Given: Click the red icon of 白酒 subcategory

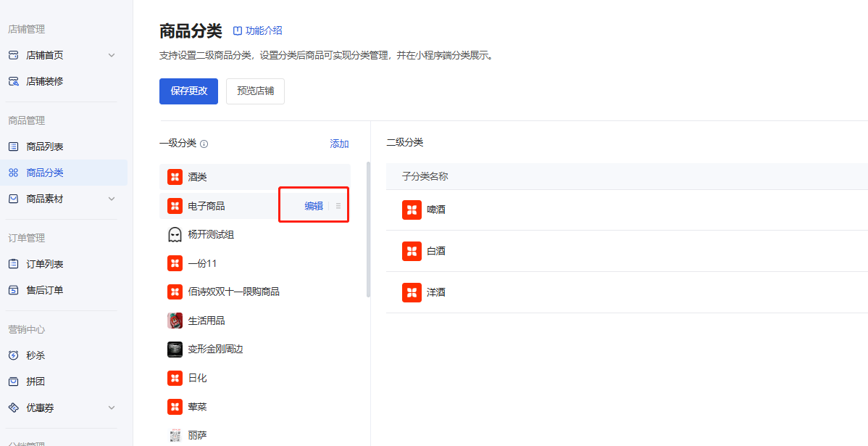Looking at the screenshot, I should tap(412, 251).
